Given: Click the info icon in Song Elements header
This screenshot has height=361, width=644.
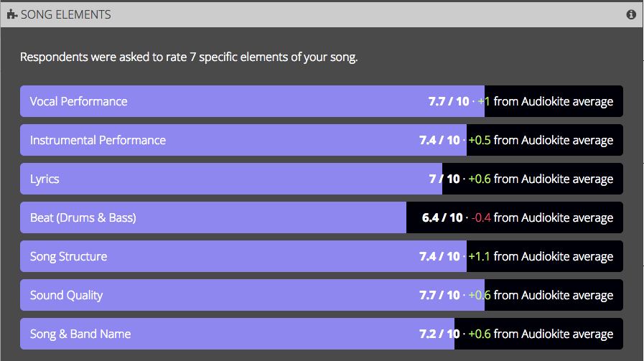Looking at the screenshot, I should point(631,15).
